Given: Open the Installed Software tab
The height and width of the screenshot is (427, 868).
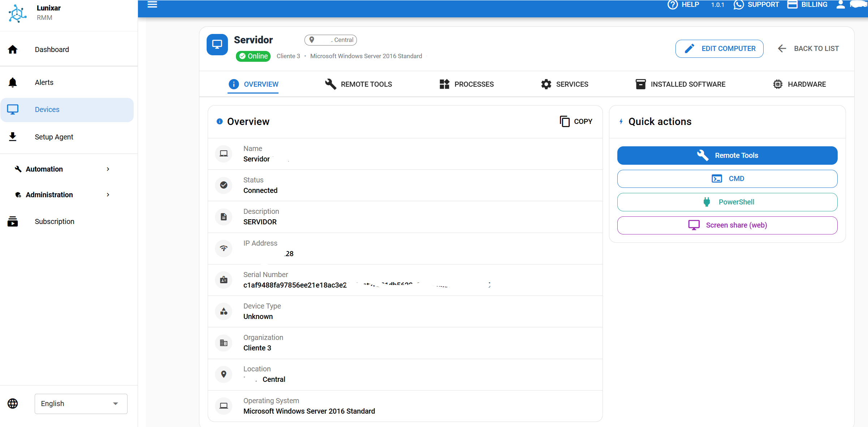Looking at the screenshot, I should point(681,84).
